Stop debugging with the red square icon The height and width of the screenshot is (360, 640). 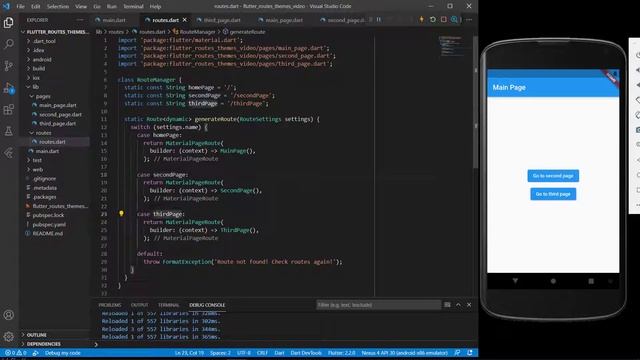point(444,20)
